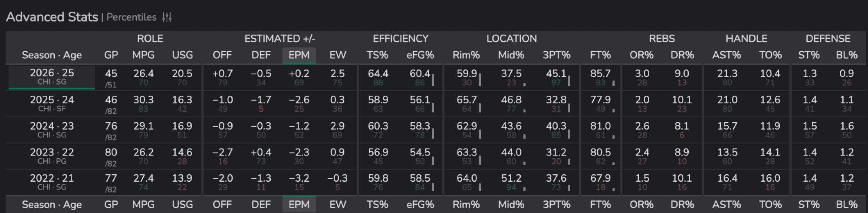This screenshot has height=213, width=868.
Task: Sort by top DEF column header
Action: 261,55
